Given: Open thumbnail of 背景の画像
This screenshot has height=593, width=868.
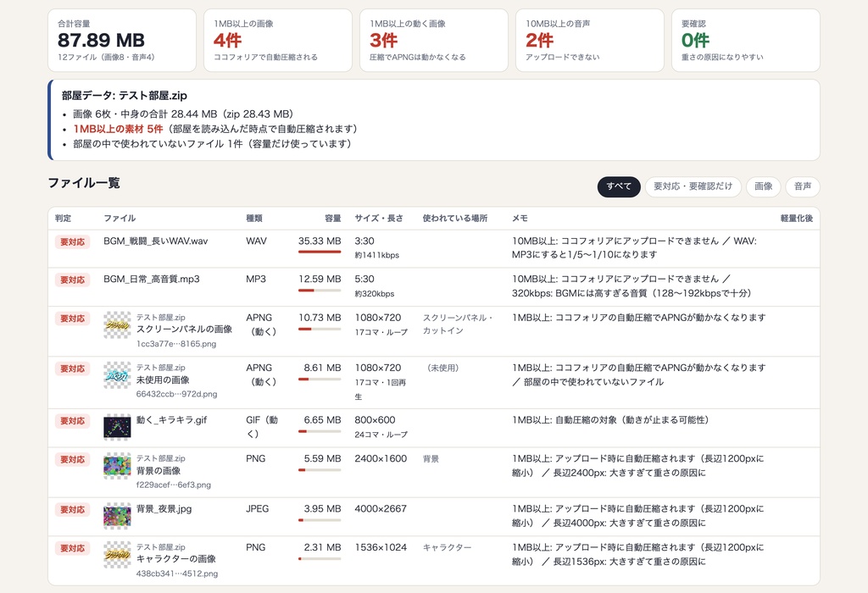Looking at the screenshot, I should (117, 466).
